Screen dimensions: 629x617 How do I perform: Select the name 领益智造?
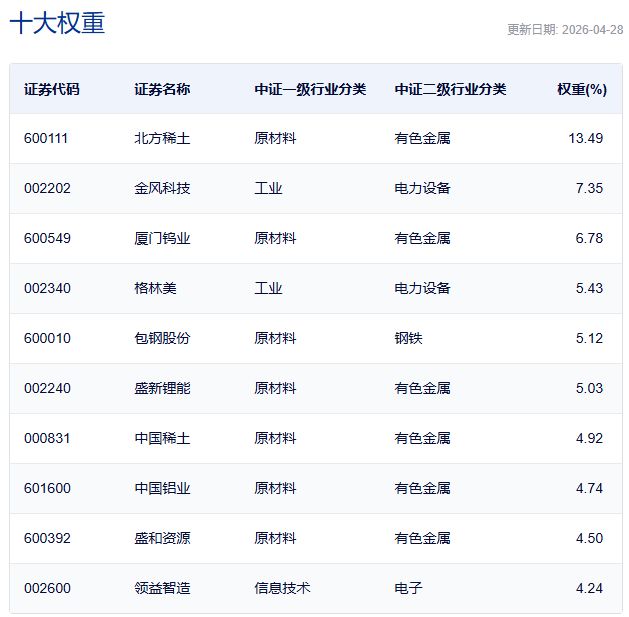(162, 588)
